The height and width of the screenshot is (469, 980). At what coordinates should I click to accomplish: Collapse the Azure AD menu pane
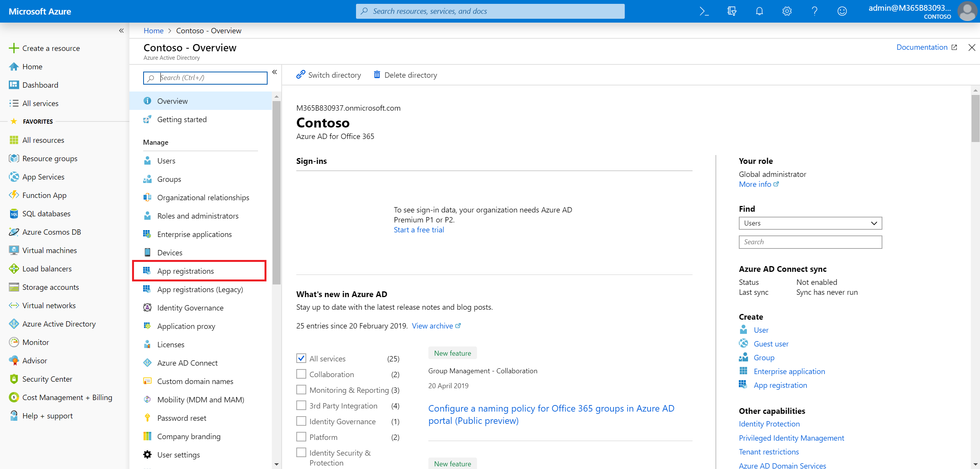click(x=274, y=72)
